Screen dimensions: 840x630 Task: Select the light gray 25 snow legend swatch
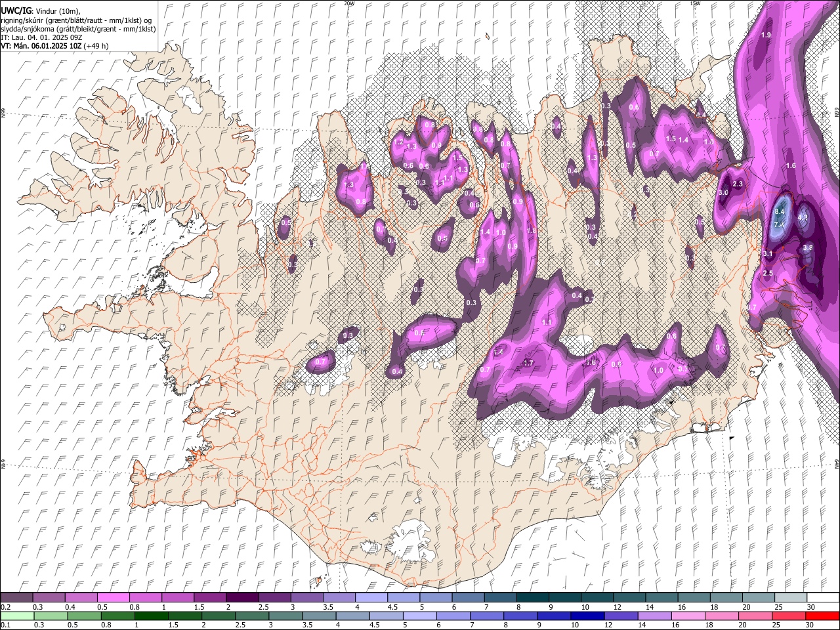[x=791, y=598]
